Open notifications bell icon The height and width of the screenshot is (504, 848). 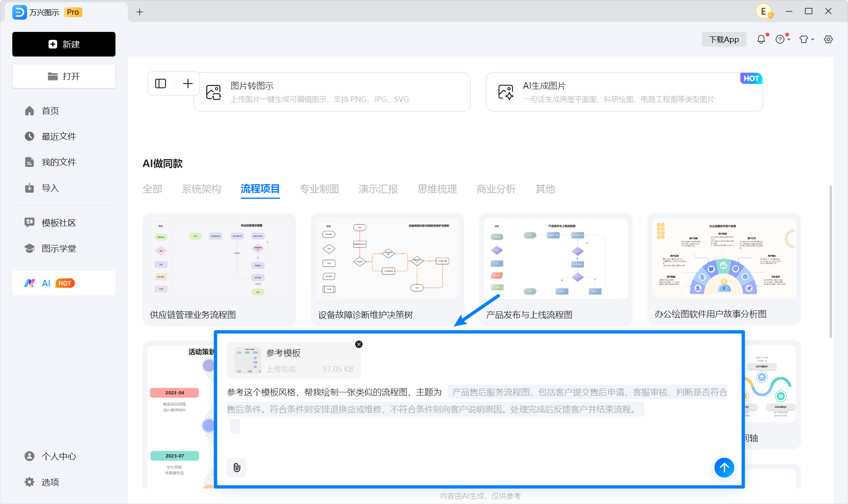tap(761, 39)
